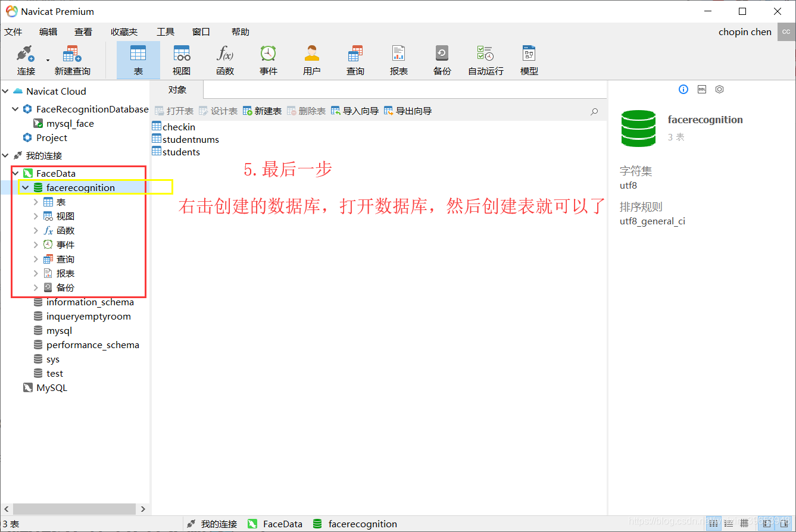Open 用户 (Users) management
796x532 pixels.
[x=311, y=60]
